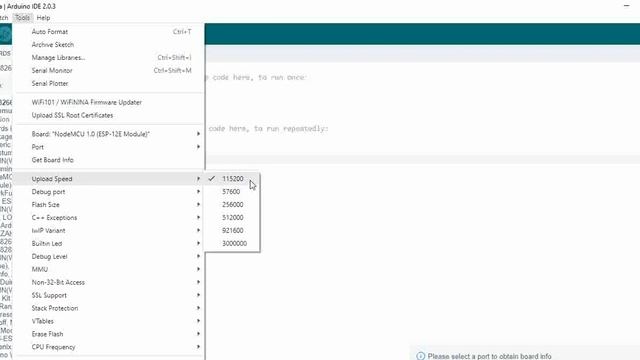Viewport: 640px width, 360px height.
Task: Click the info icon in board notification
Action: 420,356
